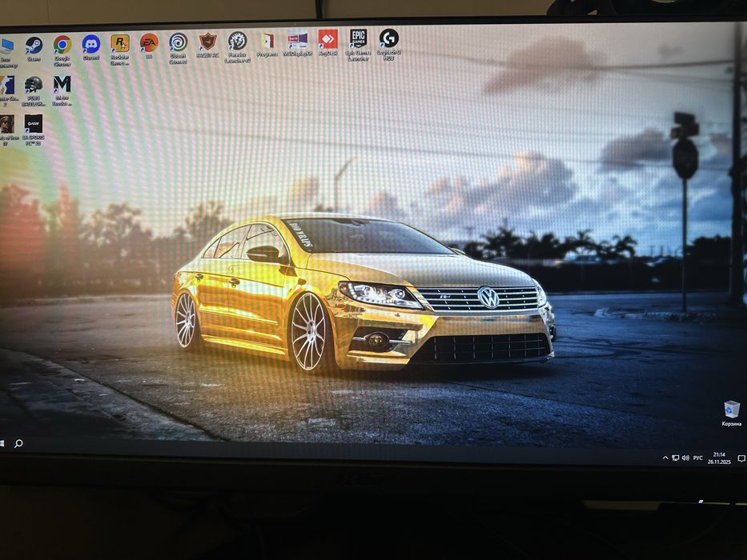Open the Paradox Launcher shortcut
This screenshot has width=747, height=560.
tap(237, 47)
